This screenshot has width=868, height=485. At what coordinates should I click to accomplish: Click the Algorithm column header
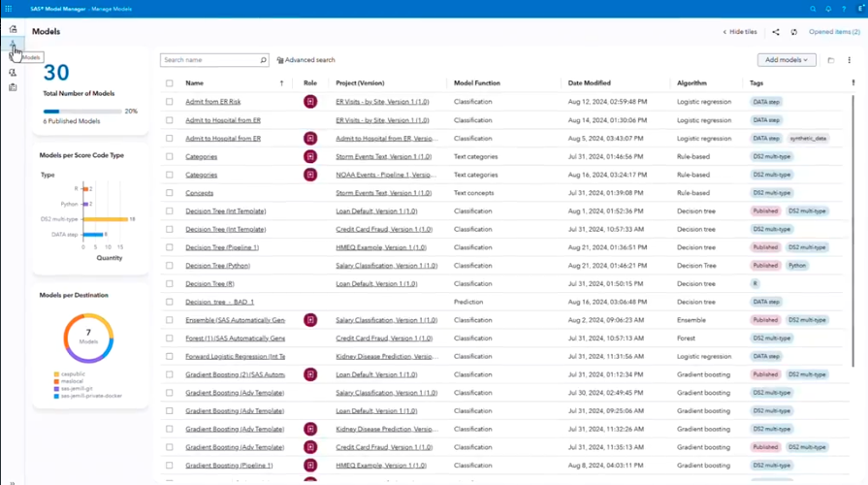click(694, 83)
